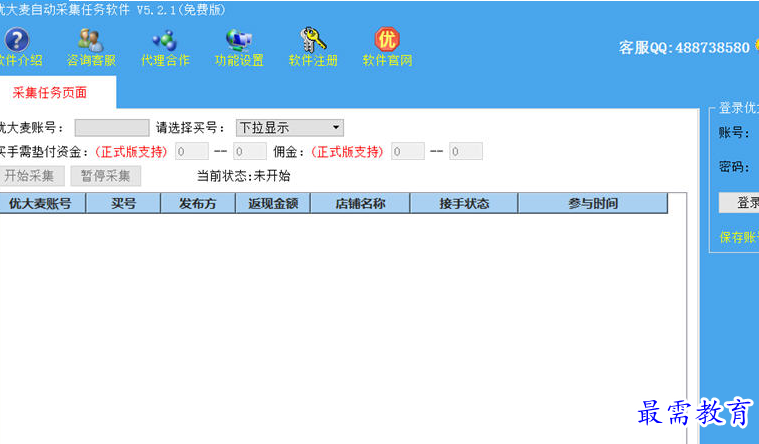Sort by the 返现金额 column header
This screenshot has height=444, width=759.
click(x=273, y=203)
